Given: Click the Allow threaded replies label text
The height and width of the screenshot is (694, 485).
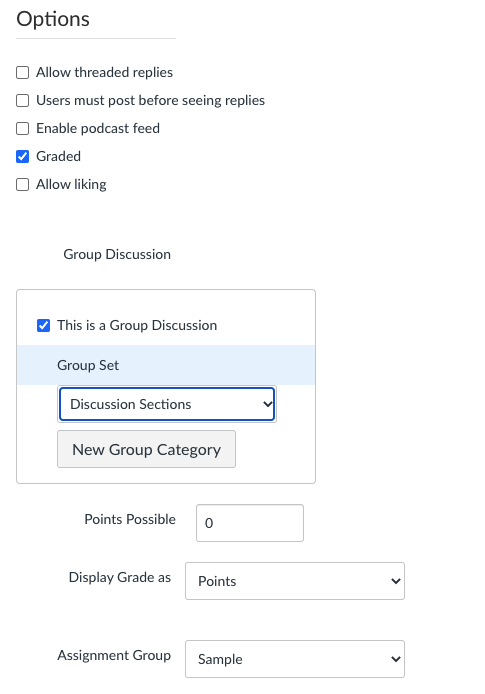Looking at the screenshot, I should (104, 73).
